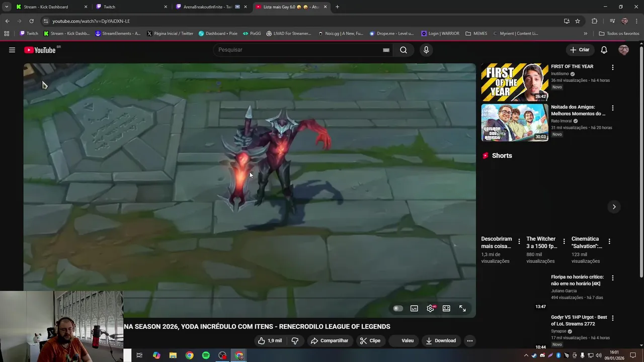Open the tab search dropdown arrow

(6, 7)
